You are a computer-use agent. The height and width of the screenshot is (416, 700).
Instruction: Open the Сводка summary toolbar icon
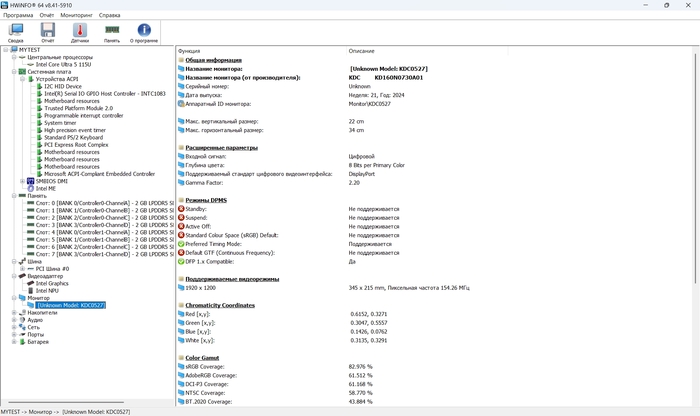pos(16,32)
